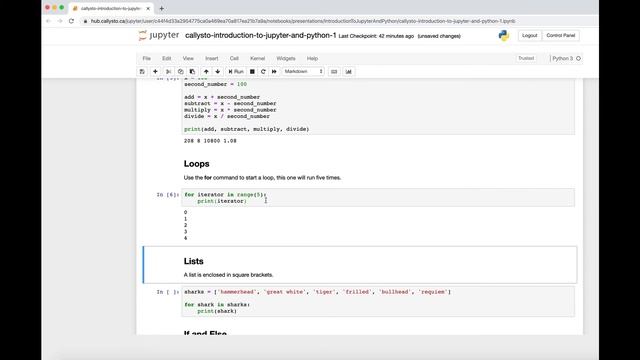
Task: Insert a cell below with the plus icon
Action: pos(155,71)
